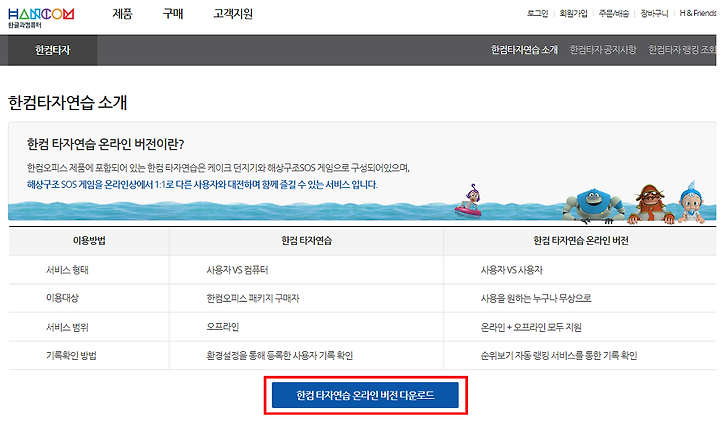Screen dimensions: 720x424
Task: Click the HANCOM logo
Action: (41, 17)
